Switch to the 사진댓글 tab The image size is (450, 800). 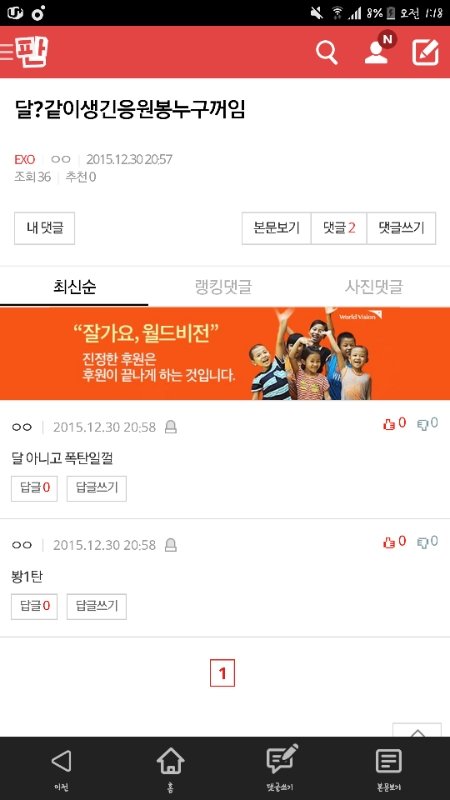pyautogui.click(x=373, y=287)
